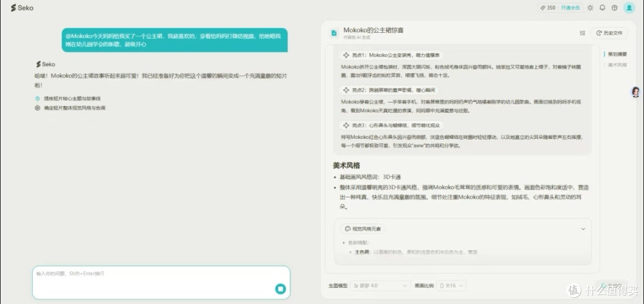The image size is (644, 304).
Task: Click the sparkle icon of 亮点2
Action: (x=346, y=90)
